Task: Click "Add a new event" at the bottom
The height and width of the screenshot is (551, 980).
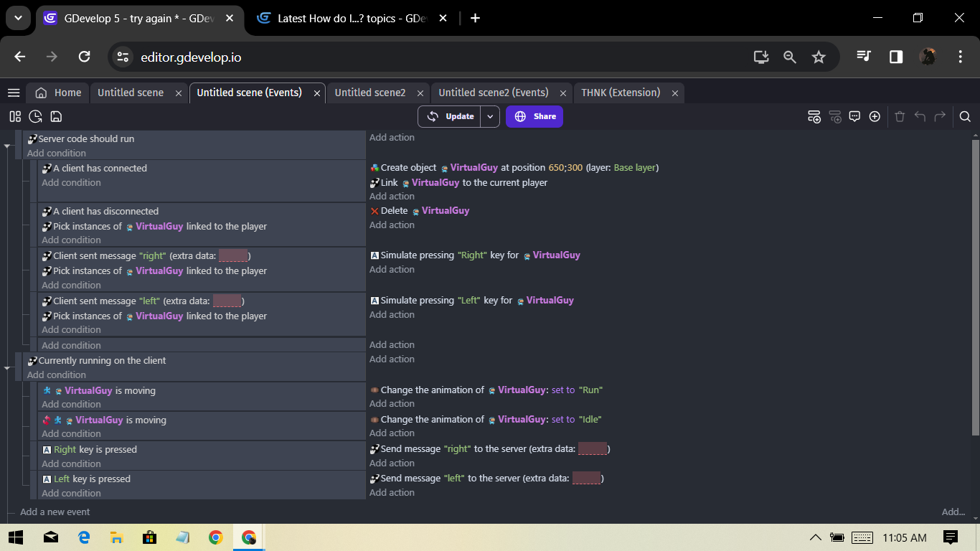Action: click(53, 512)
